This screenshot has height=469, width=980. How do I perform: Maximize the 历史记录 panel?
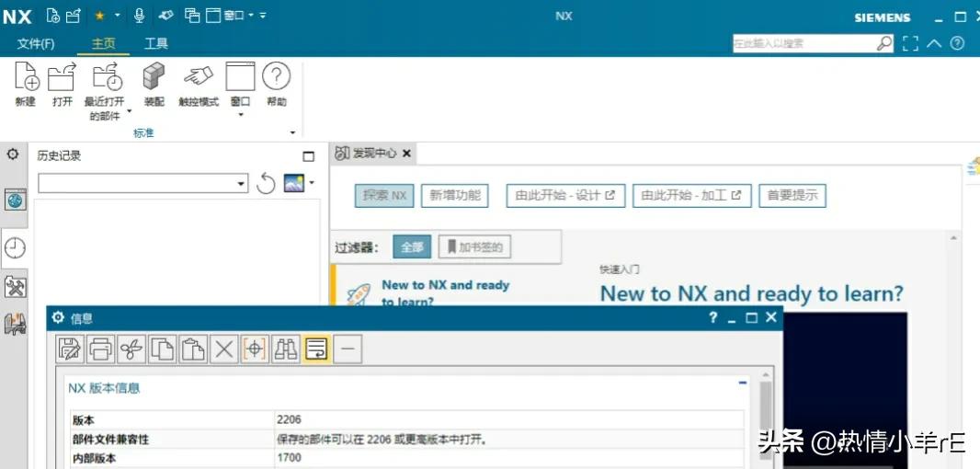308,156
